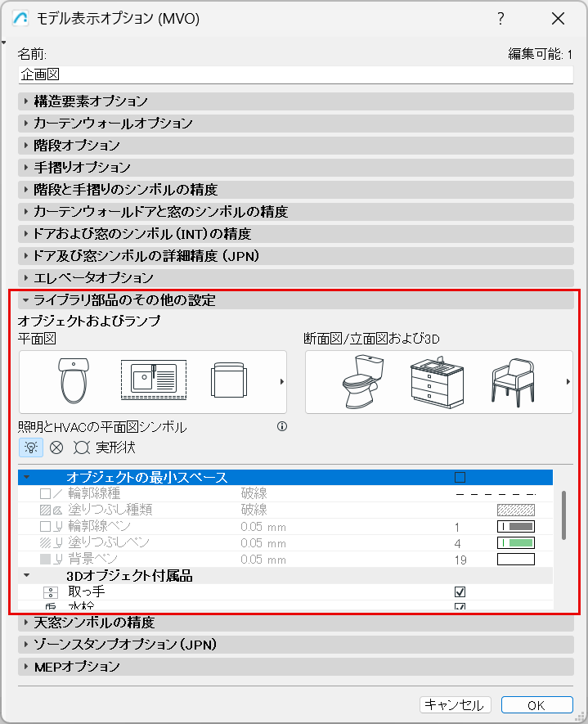Open the plan view symbols flyout arrow
This screenshot has width=588, height=724.
click(x=281, y=381)
